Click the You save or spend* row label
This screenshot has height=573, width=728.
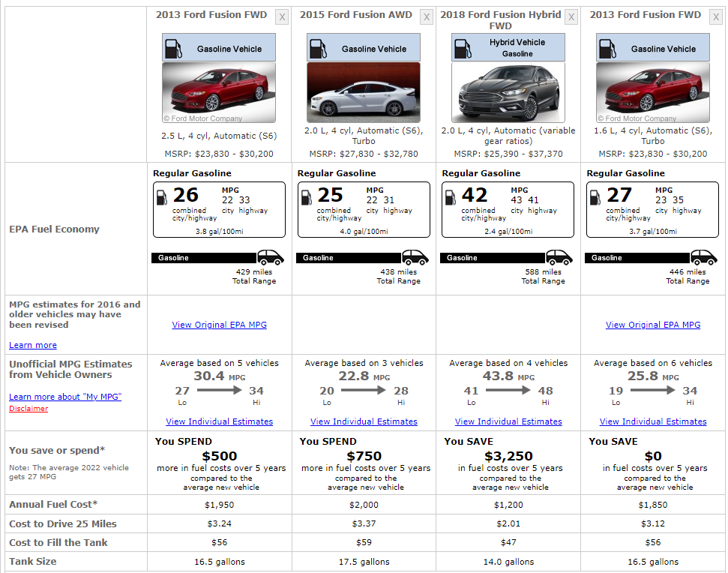tap(57, 451)
